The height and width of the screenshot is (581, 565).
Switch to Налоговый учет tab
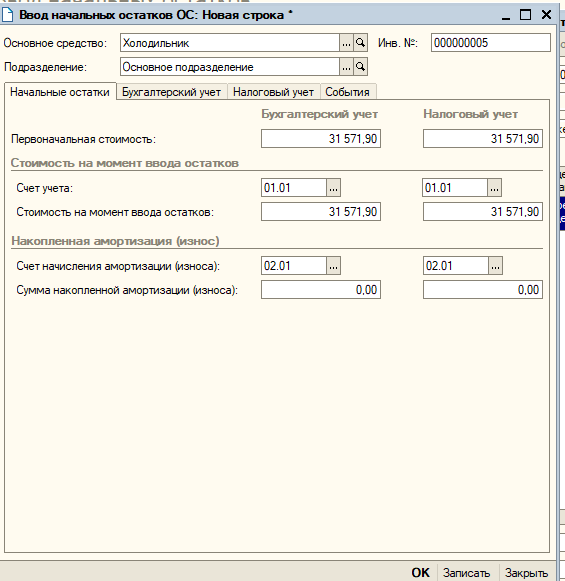(x=273, y=92)
